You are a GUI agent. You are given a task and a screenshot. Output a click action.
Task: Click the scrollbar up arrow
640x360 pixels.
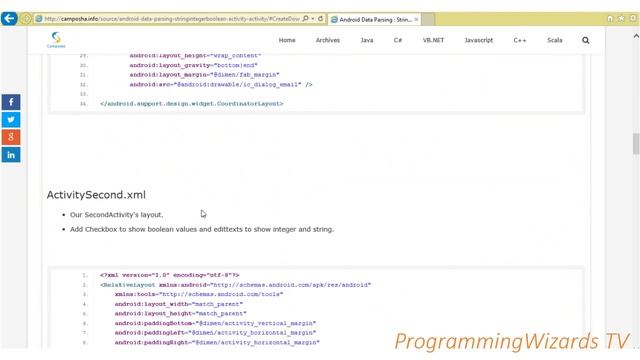(x=636, y=36)
